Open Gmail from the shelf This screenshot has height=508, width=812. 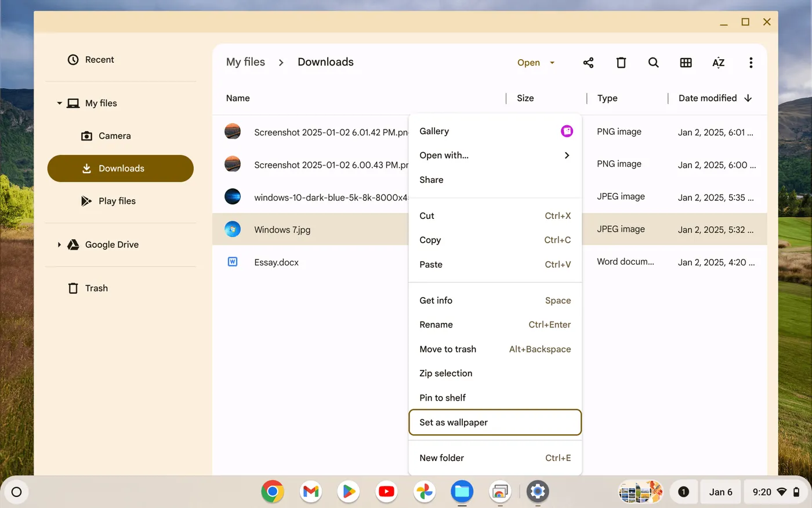[x=311, y=492]
